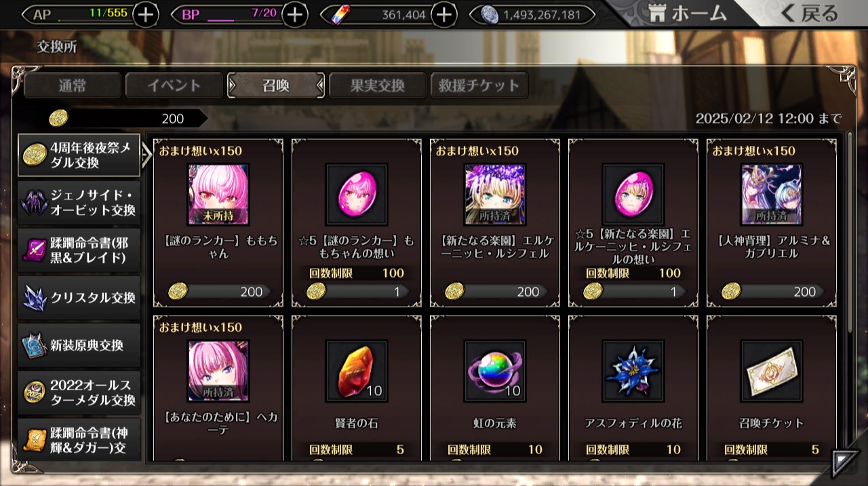Open the 救援チケット tab

click(x=479, y=86)
